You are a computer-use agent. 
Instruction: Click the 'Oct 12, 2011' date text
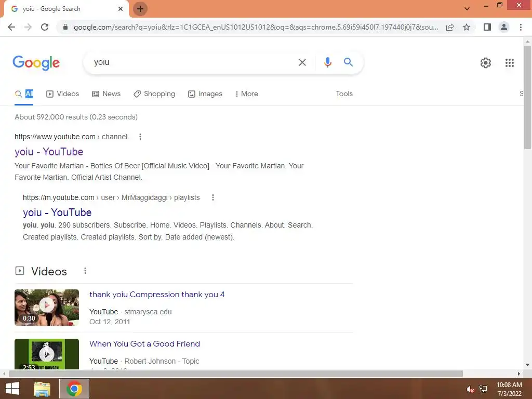point(110,322)
